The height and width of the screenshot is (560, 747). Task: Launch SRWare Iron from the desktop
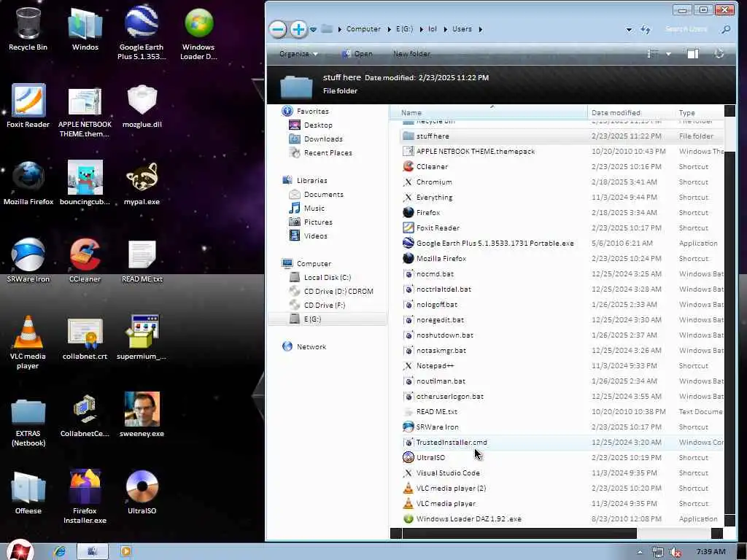pyautogui.click(x=28, y=260)
